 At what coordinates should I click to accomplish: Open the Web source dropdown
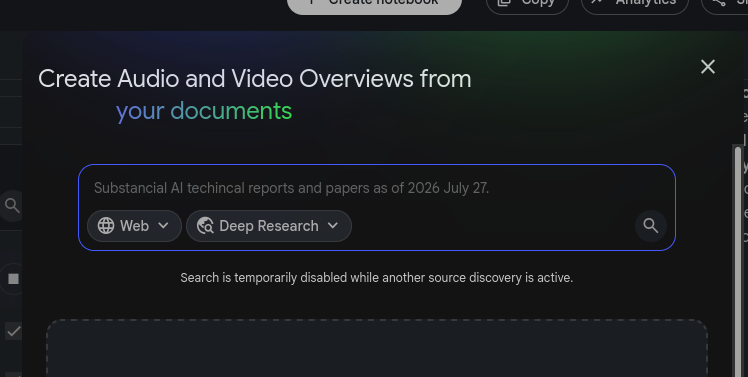134,226
